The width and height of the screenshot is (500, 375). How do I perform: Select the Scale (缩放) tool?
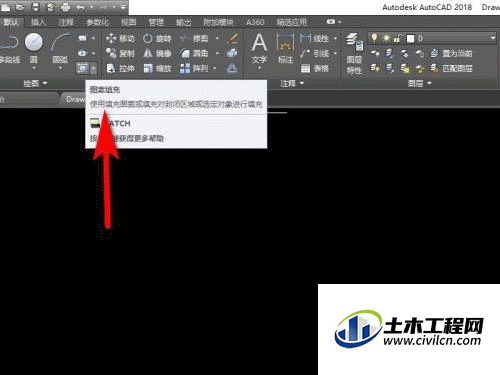coord(157,68)
